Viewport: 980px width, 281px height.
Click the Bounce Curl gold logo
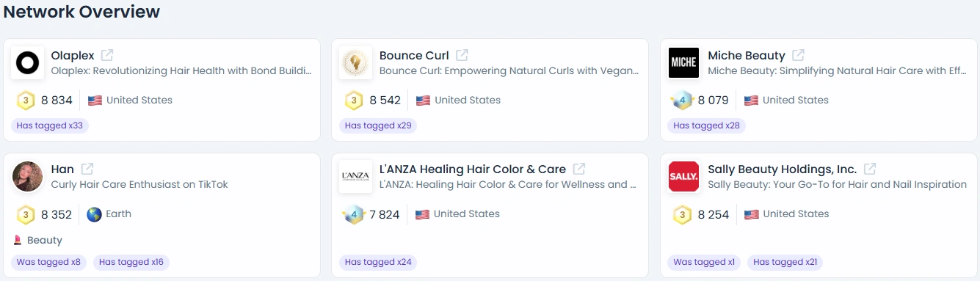(356, 62)
